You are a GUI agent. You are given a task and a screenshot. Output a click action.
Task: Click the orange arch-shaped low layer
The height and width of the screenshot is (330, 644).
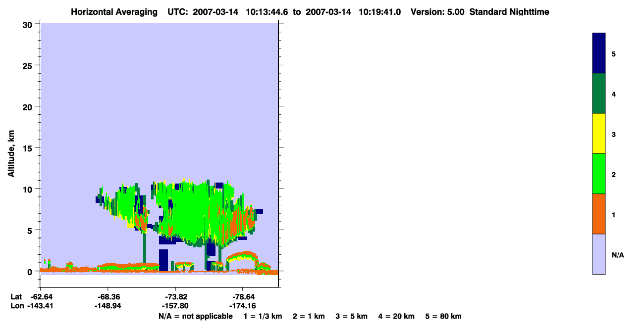pyautogui.click(x=242, y=257)
